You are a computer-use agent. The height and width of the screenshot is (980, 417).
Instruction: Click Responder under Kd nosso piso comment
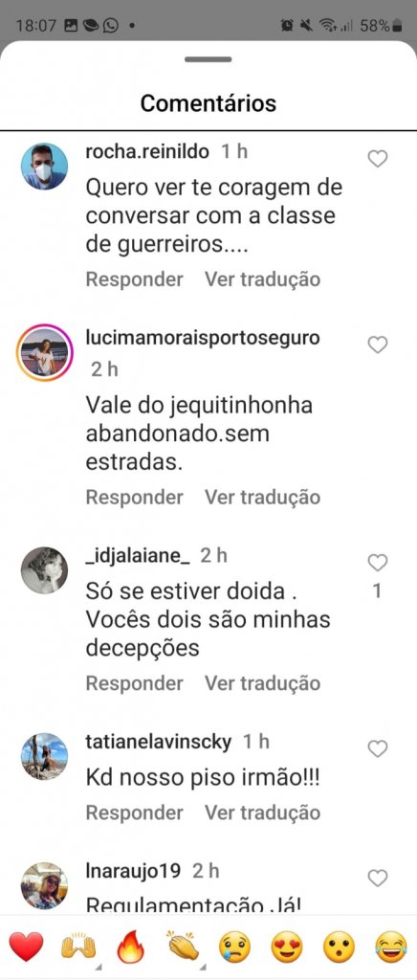[134, 813]
